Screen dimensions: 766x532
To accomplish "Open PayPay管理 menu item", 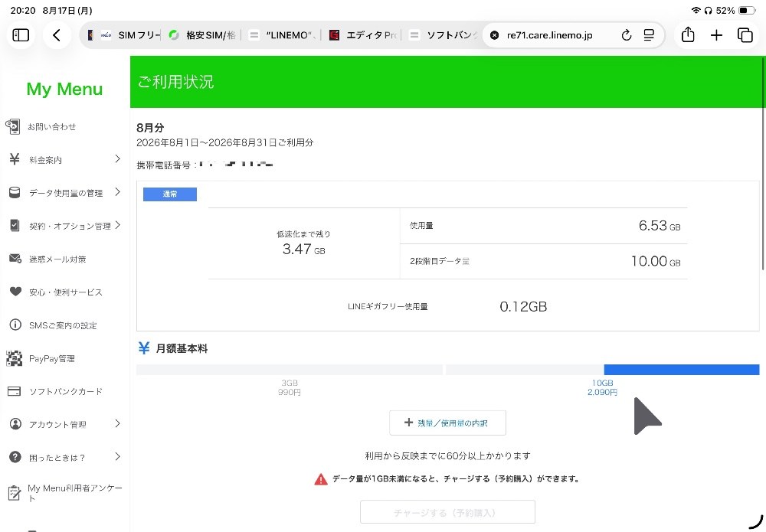I will point(52,359).
